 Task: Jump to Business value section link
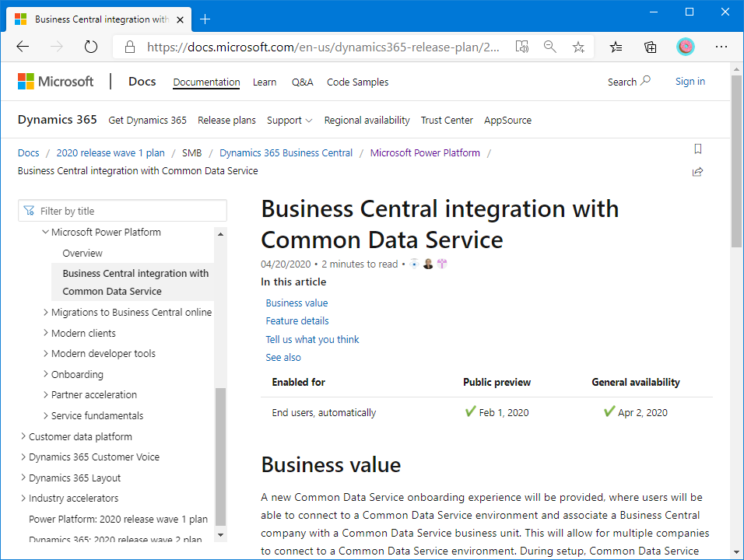[297, 303]
